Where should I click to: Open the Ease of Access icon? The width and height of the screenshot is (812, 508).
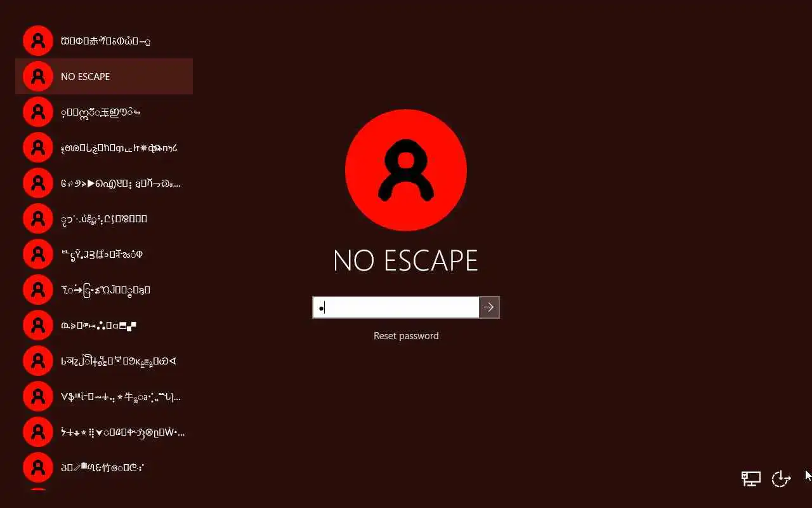[x=781, y=478]
